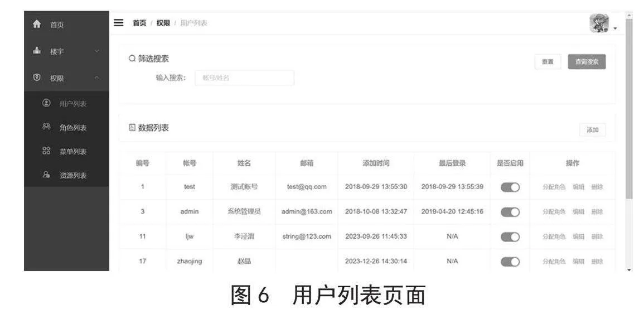
Task: Click 权限 in the breadcrumb
Action: point(163,23)
